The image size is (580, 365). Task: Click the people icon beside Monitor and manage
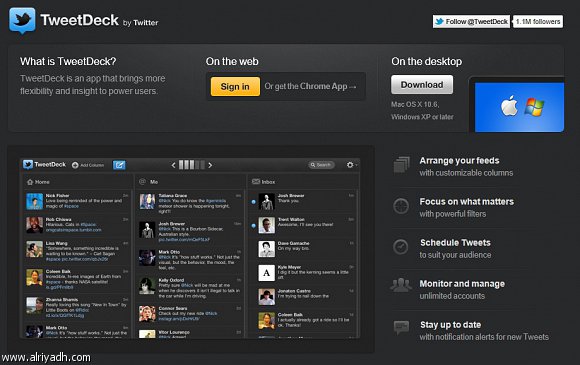coord(401,285)
